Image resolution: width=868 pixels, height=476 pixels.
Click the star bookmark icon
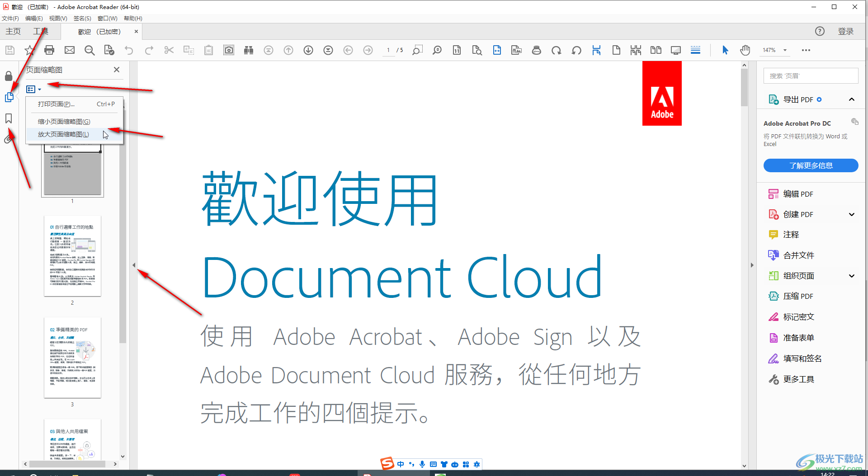(x=30, y=50)
